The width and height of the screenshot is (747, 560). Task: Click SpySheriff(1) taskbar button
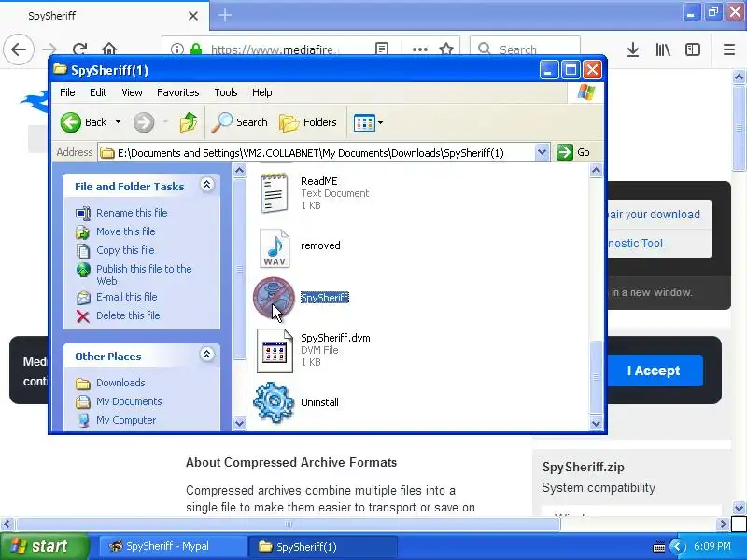tap(322, 546)
